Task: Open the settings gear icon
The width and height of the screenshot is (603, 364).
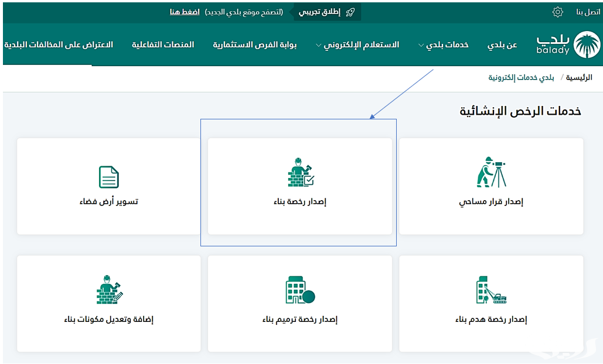Action: click(x=558, y=12)
